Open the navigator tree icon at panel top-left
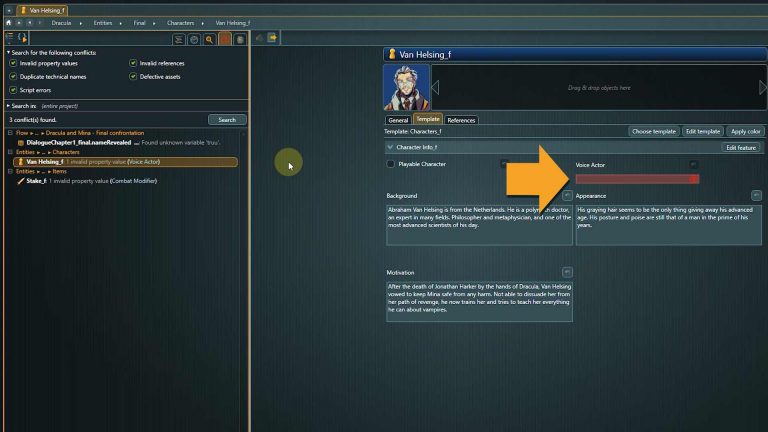The image size is (768, 432). coord(9,37)
